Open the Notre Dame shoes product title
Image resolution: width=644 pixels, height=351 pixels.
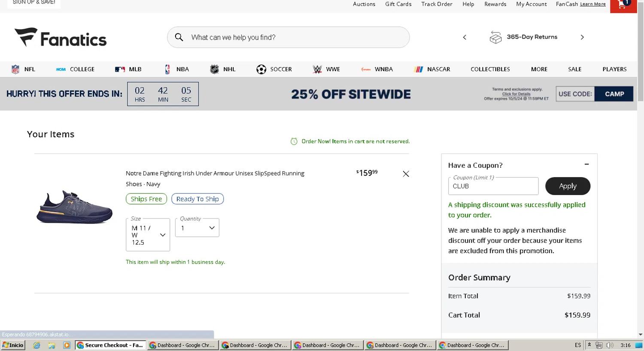(215, 179)
